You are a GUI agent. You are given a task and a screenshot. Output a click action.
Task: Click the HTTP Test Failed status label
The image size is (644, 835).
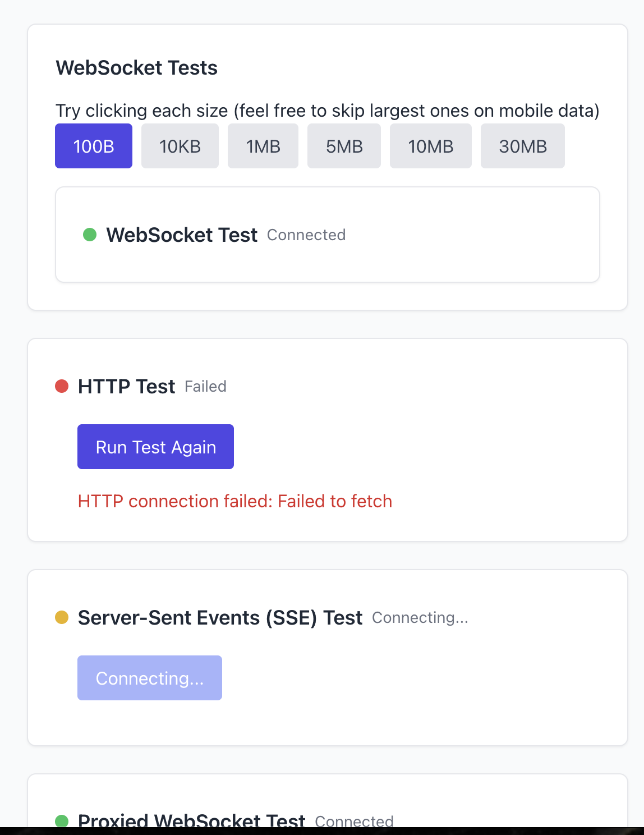[x=205, y=387]
